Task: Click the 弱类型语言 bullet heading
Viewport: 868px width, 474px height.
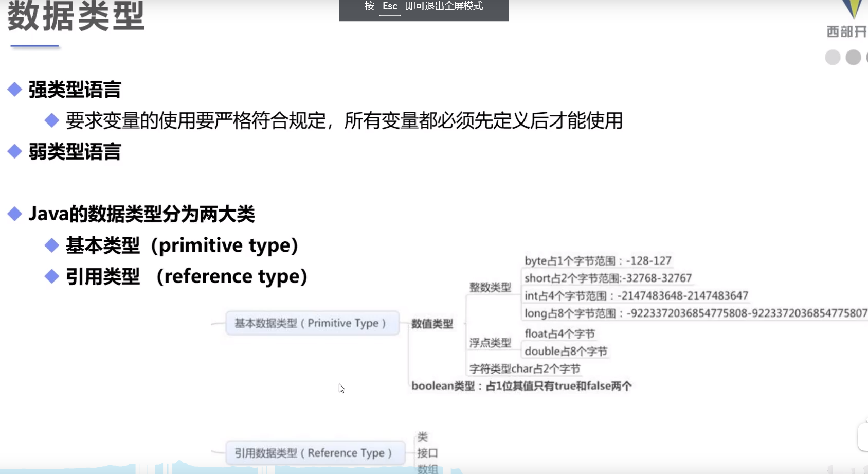Action: pos(75,152)
